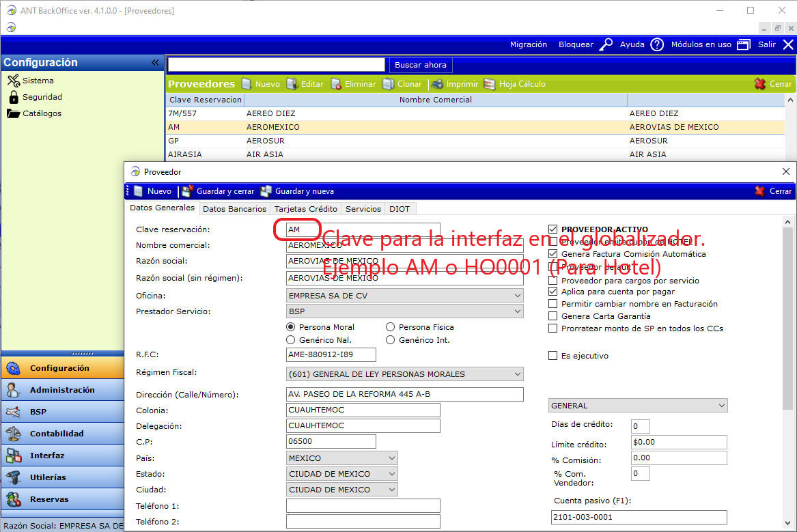
Task: Open the Prestador Servicio dropdown
Action: point(517,311)
